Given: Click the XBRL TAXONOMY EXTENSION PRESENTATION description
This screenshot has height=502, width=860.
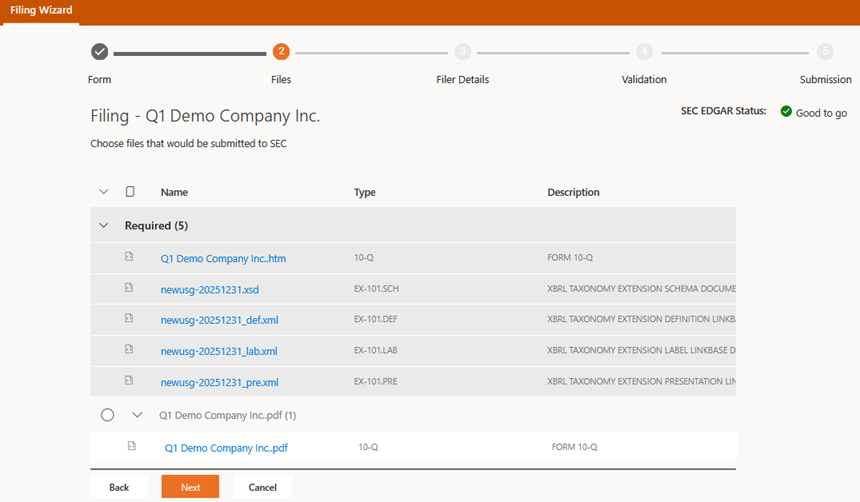Looking at the screenshot, I should [641, 381].
